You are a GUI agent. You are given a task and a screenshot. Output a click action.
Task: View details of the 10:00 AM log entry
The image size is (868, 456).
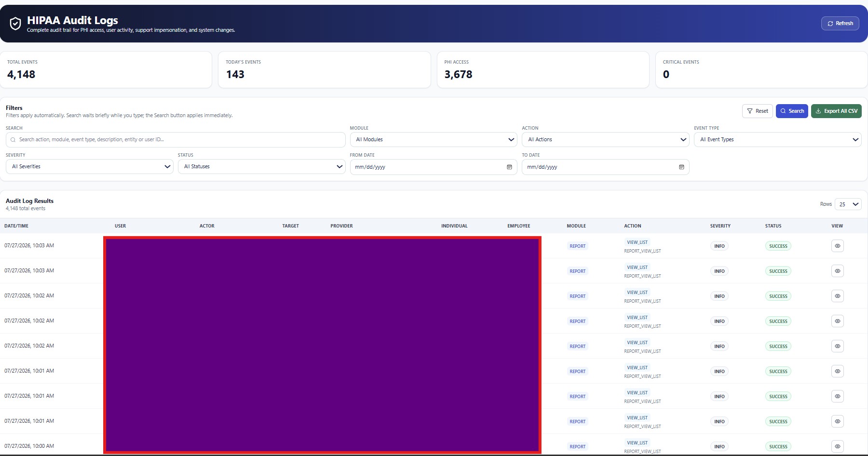838,446
